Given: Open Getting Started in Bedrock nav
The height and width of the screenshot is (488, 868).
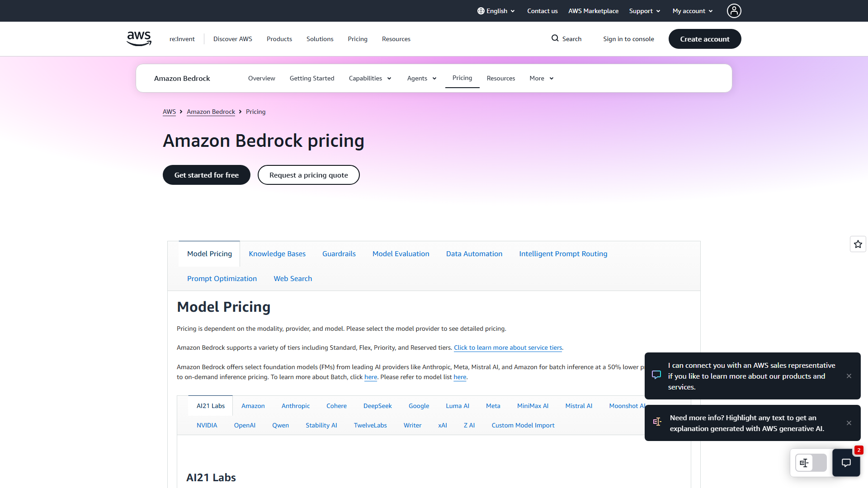Looking at the screenshot, I should (x=311, y=78).
